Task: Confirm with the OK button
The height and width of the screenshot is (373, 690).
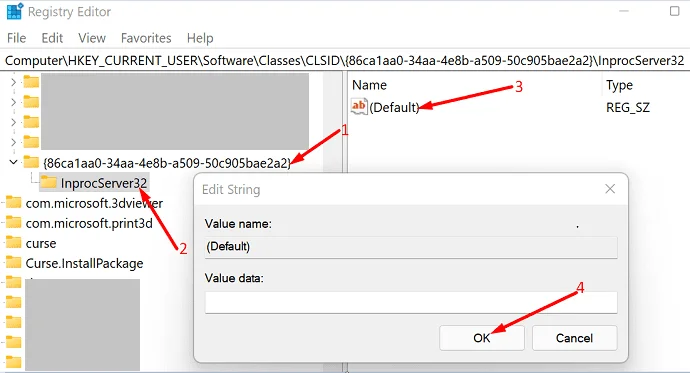Action: (481, 338)
